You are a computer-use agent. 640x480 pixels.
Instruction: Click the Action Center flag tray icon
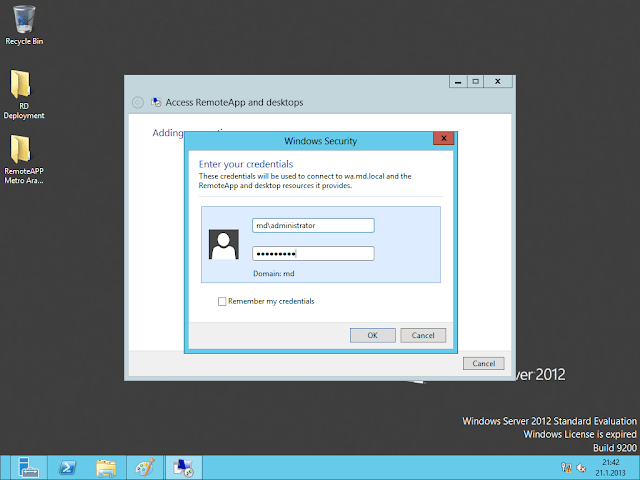point(567,468)
